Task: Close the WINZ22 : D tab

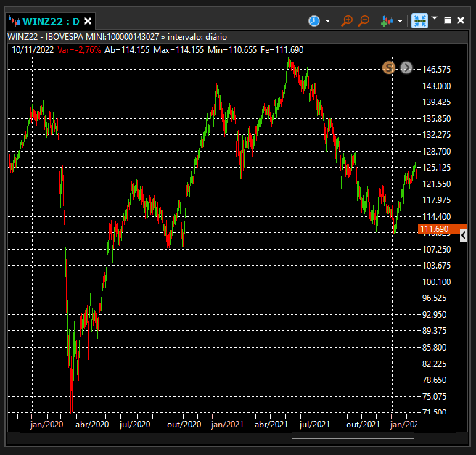Action: 88,21
